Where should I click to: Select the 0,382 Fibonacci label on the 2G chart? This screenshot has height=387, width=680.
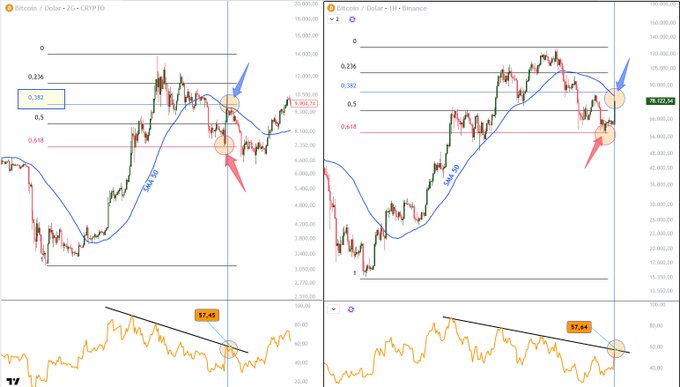point(36,98)
